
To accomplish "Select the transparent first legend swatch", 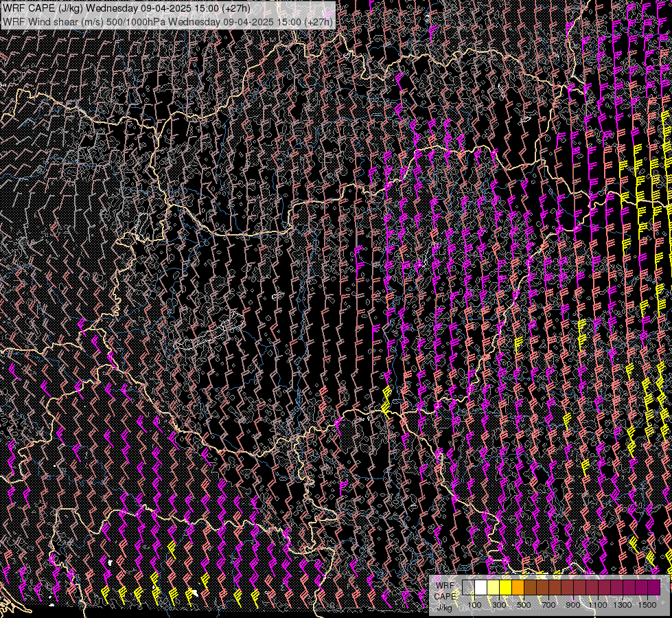I will (468, 587).
